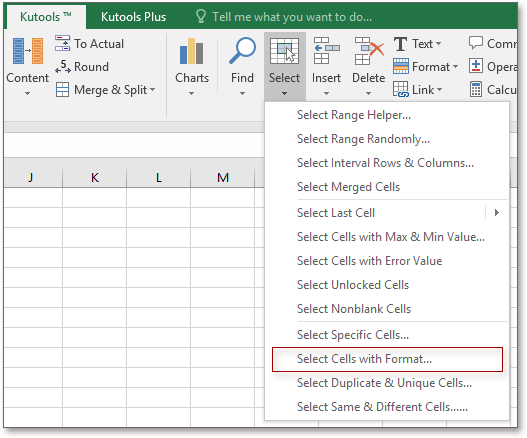Expand the Text dropdown
Viewport: 527px width, 438px height.
click(438, 44)
